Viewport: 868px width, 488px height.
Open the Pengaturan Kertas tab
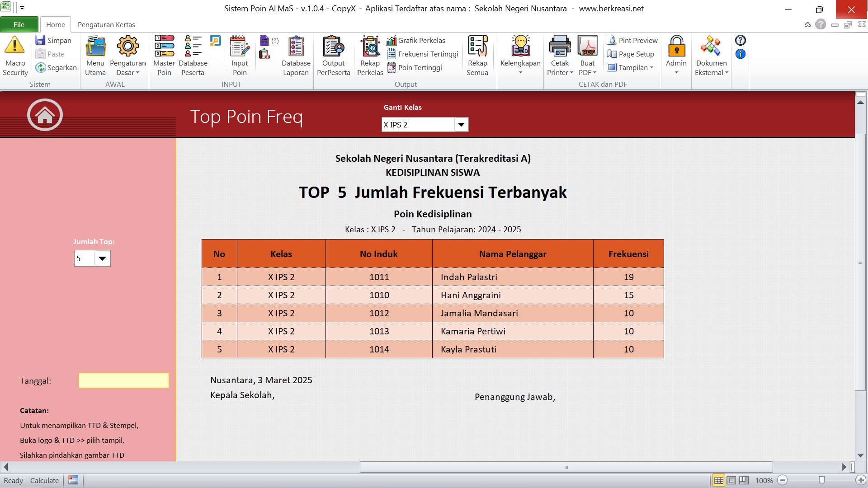[x=106, y=24]
